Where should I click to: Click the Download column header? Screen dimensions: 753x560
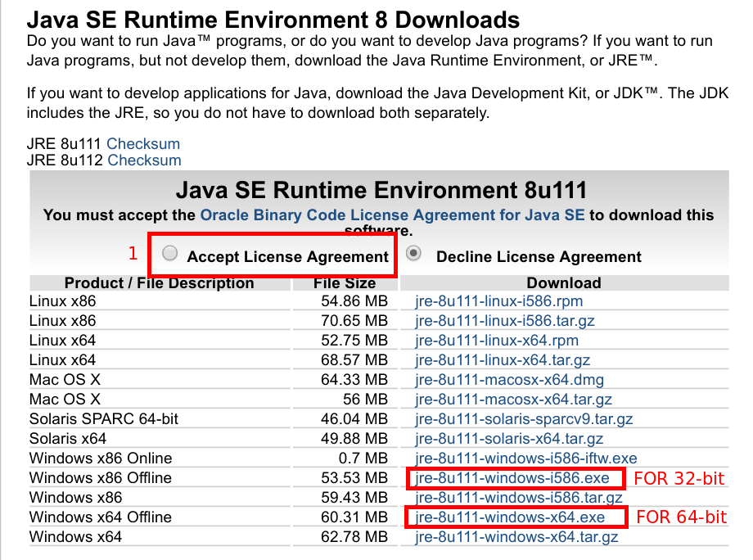[564, 283]
